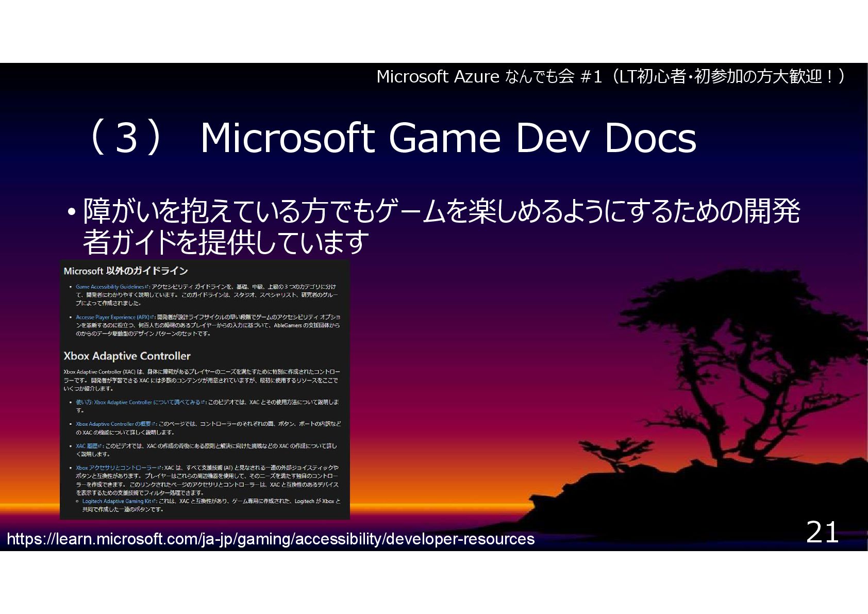This screenshot has height=614, width=868.
Task: Select the slide title 'Microsoft Game Dev Docs'
Action: [x=448, y=138]
